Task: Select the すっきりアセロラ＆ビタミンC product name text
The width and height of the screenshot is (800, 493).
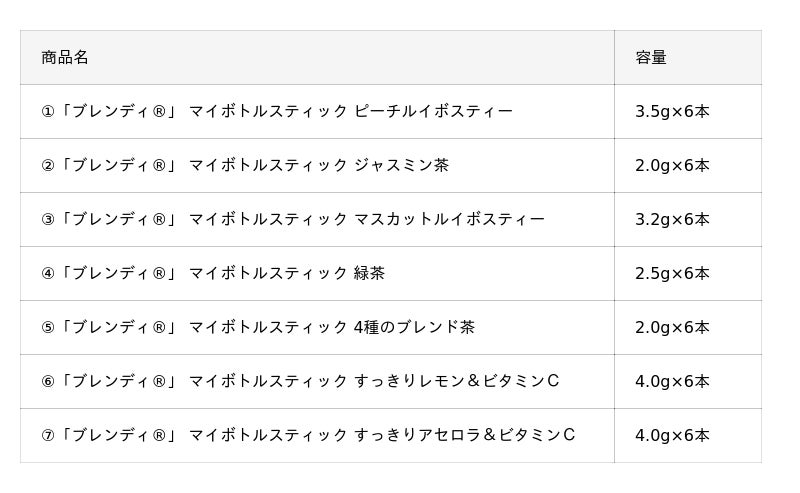Action: click(x=464, y=435)
